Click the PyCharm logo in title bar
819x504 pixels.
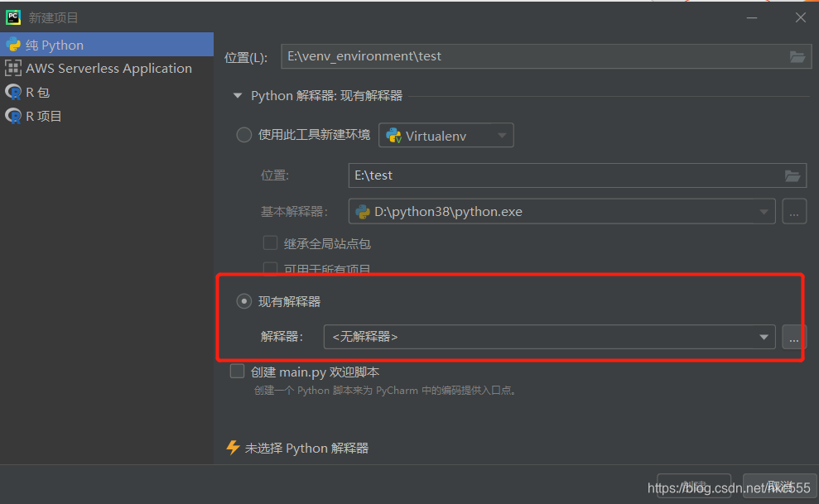pos(13,17)
